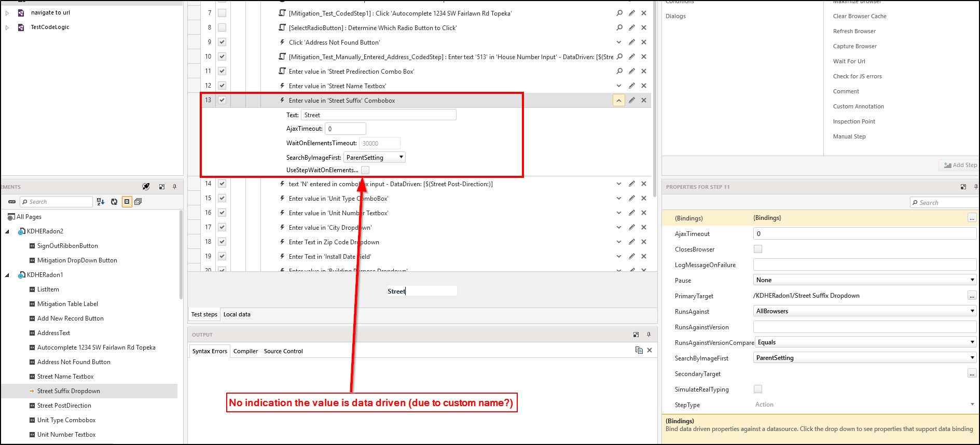Copy output using the copy icon in Output panel

pos(639,351)
